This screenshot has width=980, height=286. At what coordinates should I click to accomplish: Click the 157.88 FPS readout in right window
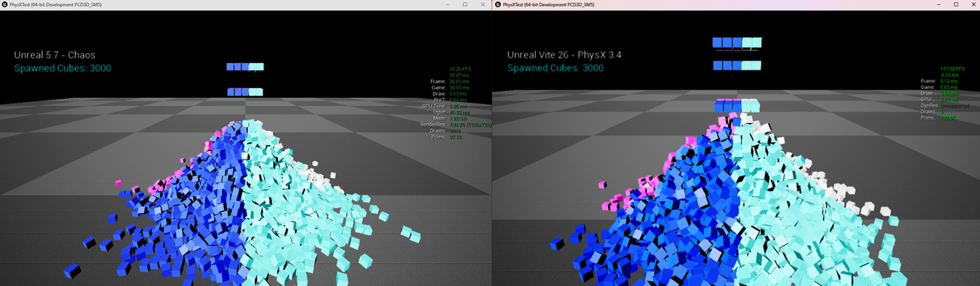coord(952,68)
